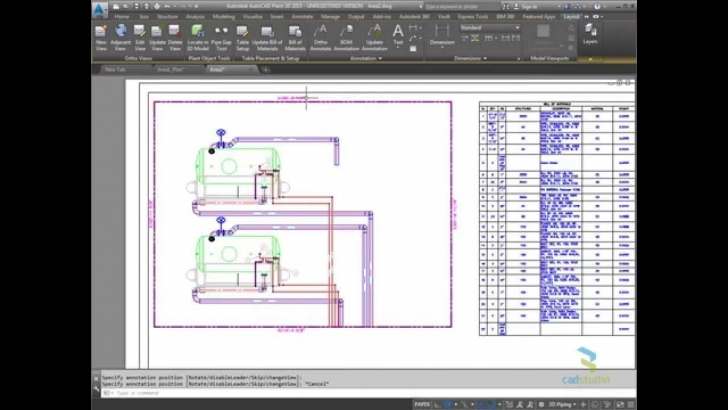Viewport: 728px width, 410px height.
Task: Click the command line customize wrench icon
Action: click(x=97, y=389)
